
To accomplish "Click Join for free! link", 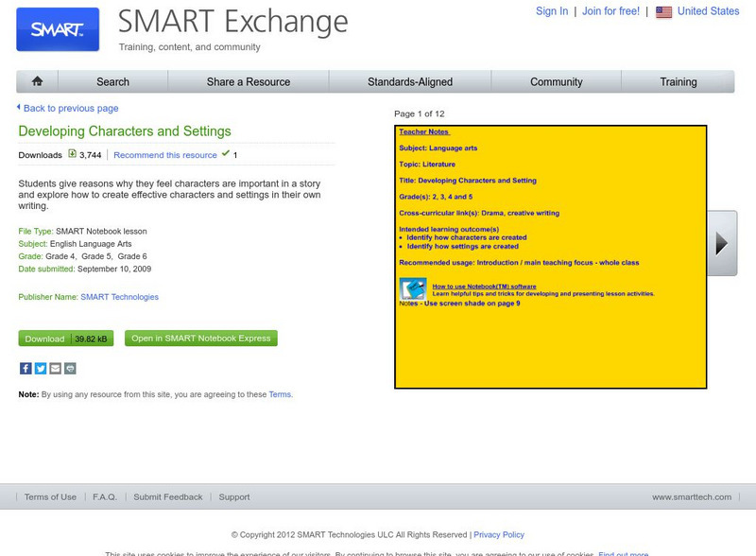I will [x=610, y=11].
